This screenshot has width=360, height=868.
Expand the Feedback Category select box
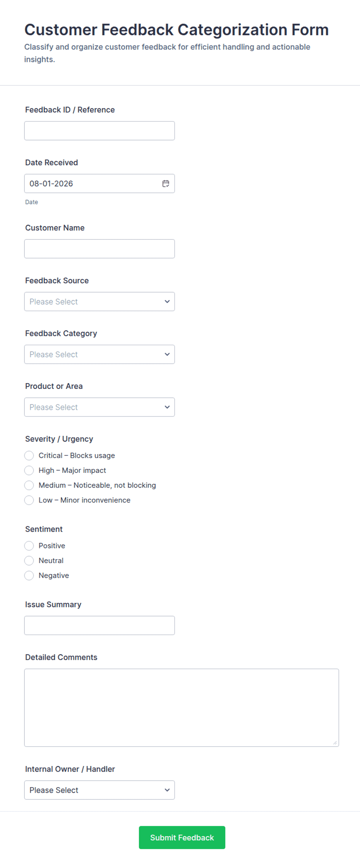pos(99,354)
